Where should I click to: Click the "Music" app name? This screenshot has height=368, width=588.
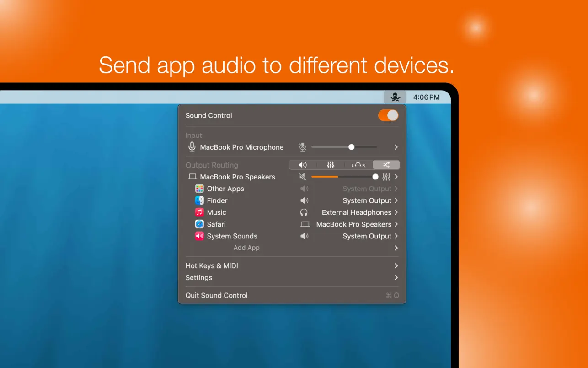pyautogui.click(x=217, y=212)
